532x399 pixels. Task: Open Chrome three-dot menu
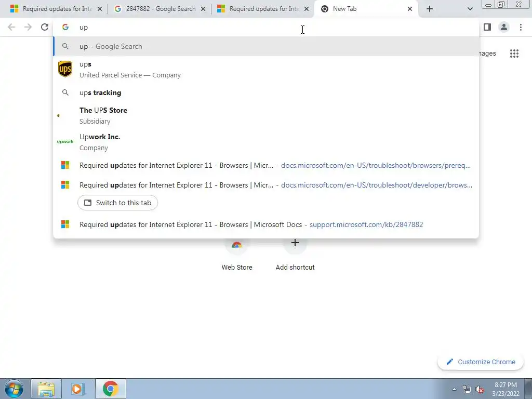point(521,27)
